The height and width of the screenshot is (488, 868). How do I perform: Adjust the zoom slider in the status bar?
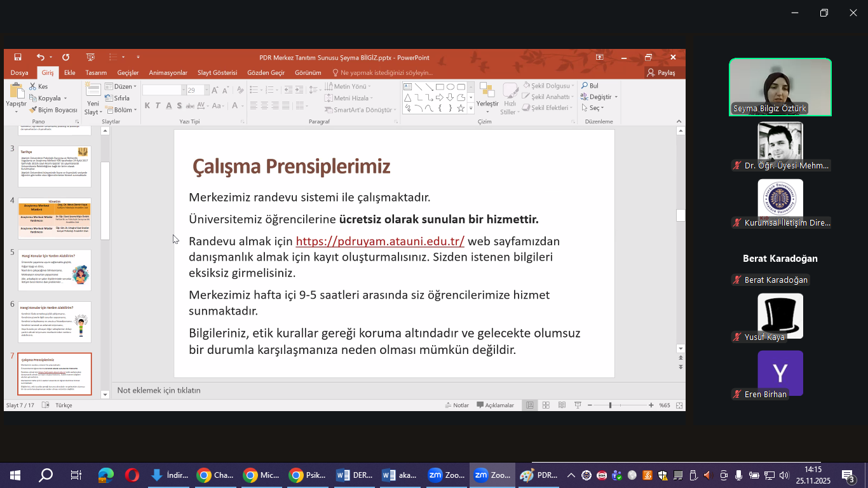(x=610, y=405)
